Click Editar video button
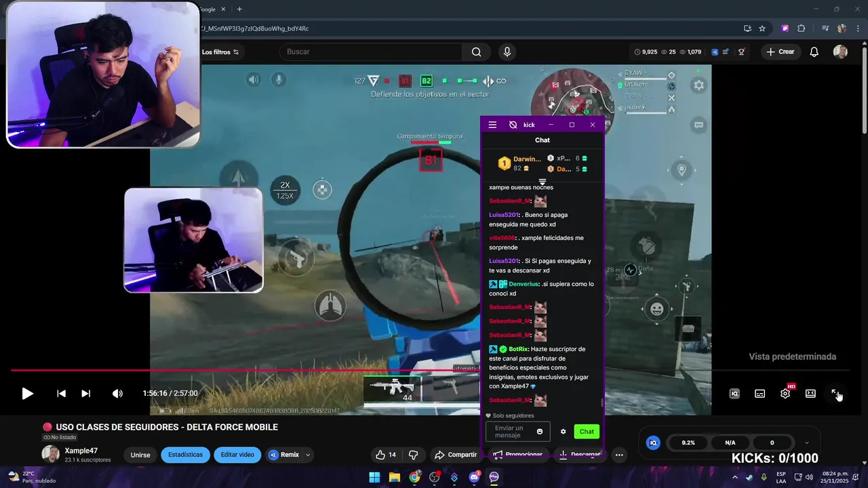Screen dimensions: 868x488 [237, 455]
